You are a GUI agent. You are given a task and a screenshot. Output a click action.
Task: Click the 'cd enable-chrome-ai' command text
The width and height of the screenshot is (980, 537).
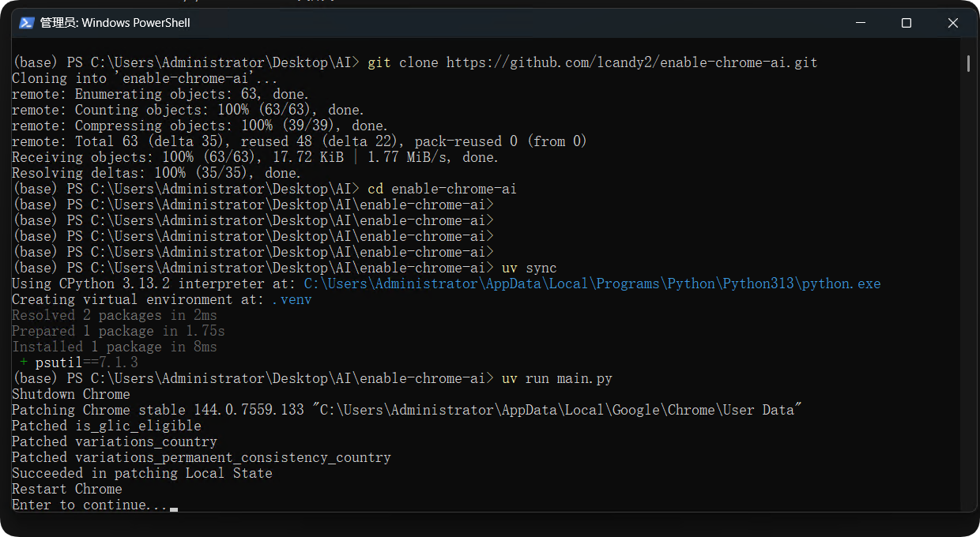pyautogui.click(x=442, y=189)
